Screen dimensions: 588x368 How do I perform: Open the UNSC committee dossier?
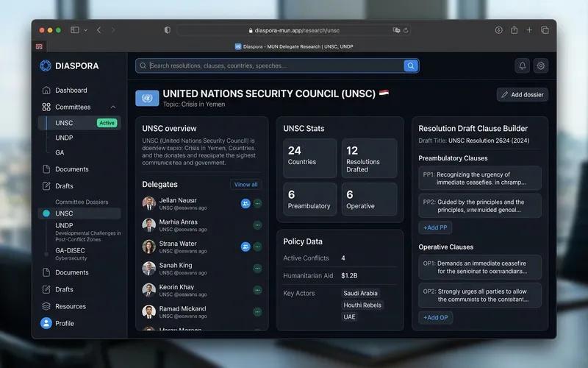pos(79,213)
